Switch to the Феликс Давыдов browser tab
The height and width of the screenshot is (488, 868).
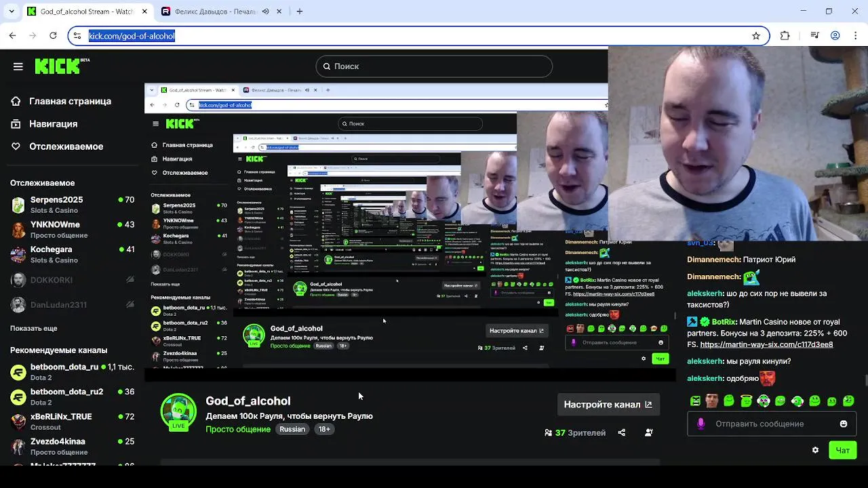tap(215, 12)
